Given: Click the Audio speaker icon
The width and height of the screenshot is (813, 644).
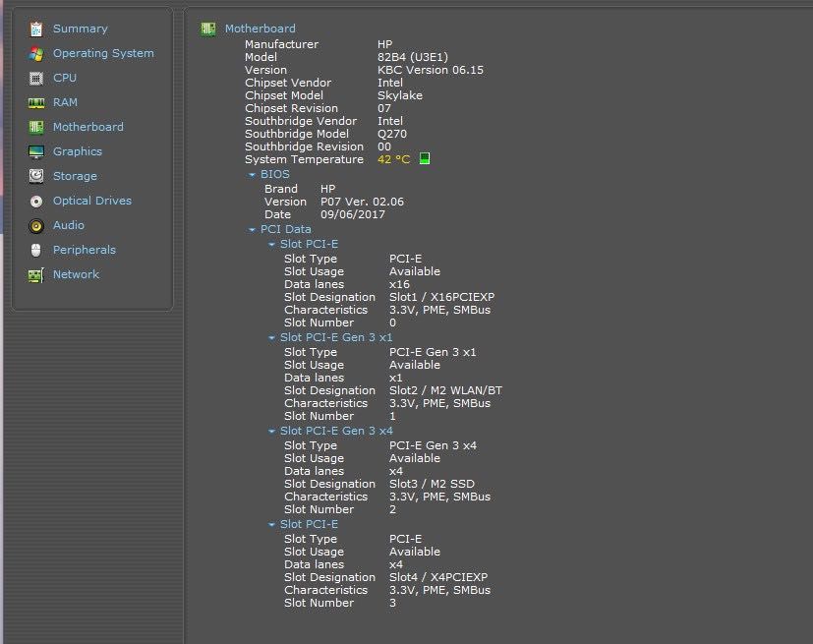Looking at the screenshot, I should tap(35, 225).
